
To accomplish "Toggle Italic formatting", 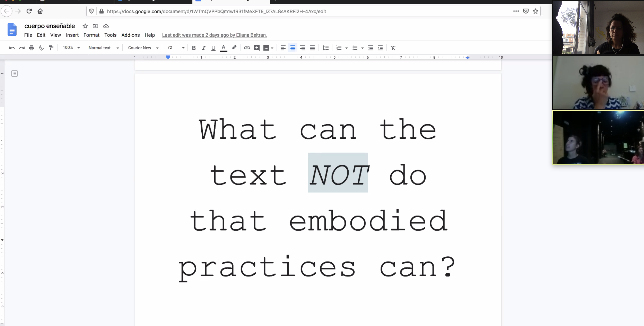I will 204,48.
